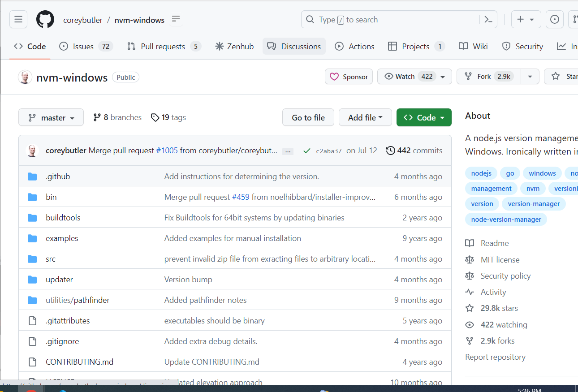Click the #1005 pull request link

point(167,151)
